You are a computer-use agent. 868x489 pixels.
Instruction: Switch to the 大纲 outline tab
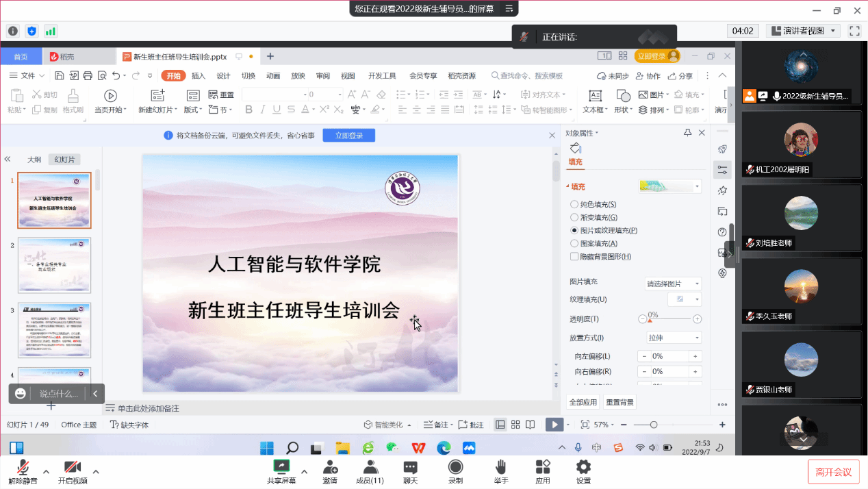[x=34, y=160]
